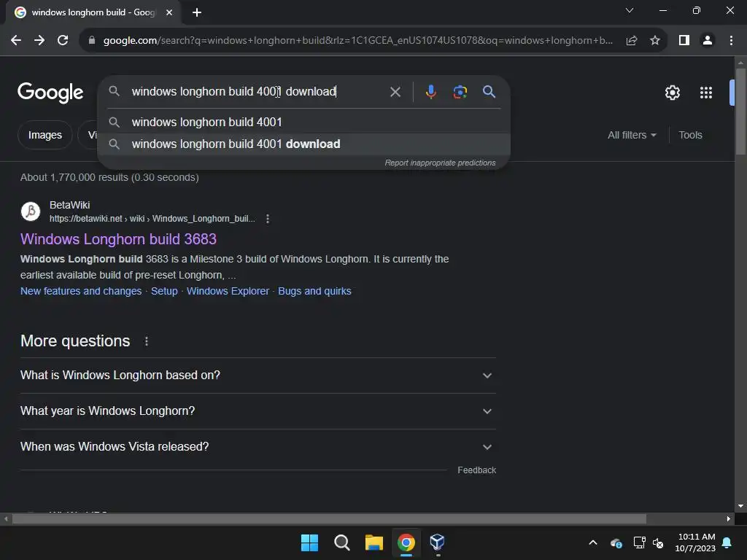Click the Feedback link

pos(477,470)
